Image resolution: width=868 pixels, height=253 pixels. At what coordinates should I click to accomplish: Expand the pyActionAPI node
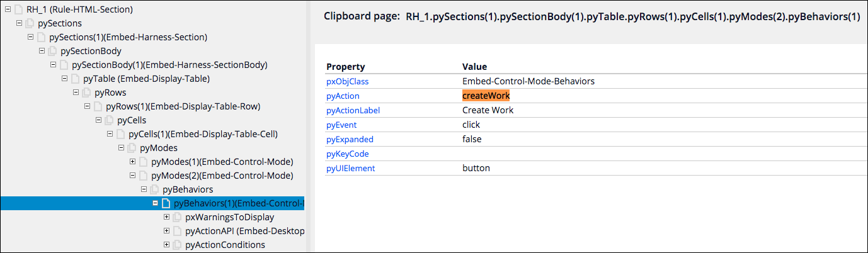pyautogui.click(x=167, y=231)
